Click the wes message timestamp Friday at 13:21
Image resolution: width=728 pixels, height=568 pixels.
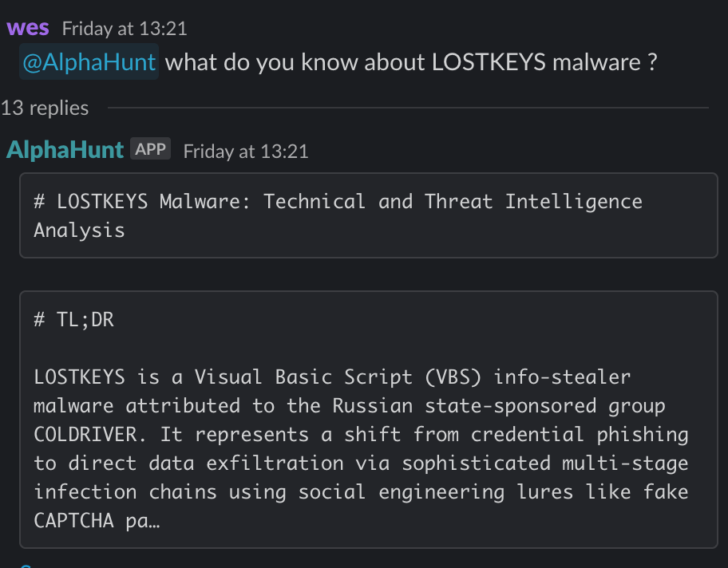click(125, 29)
